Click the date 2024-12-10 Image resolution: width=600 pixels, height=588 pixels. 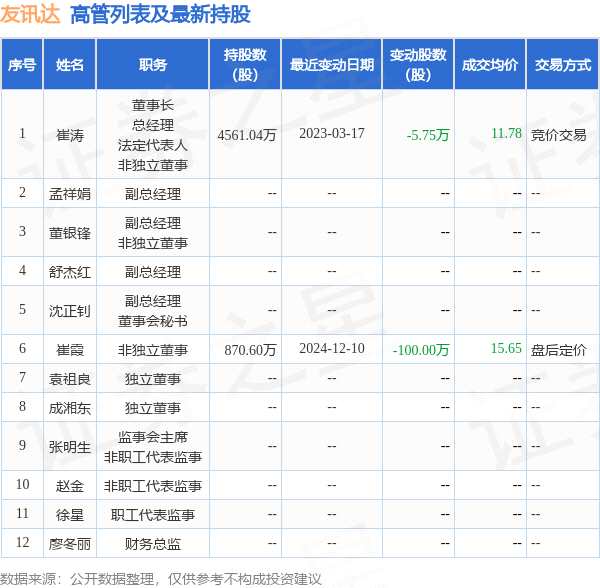click(x=332, y=349)
